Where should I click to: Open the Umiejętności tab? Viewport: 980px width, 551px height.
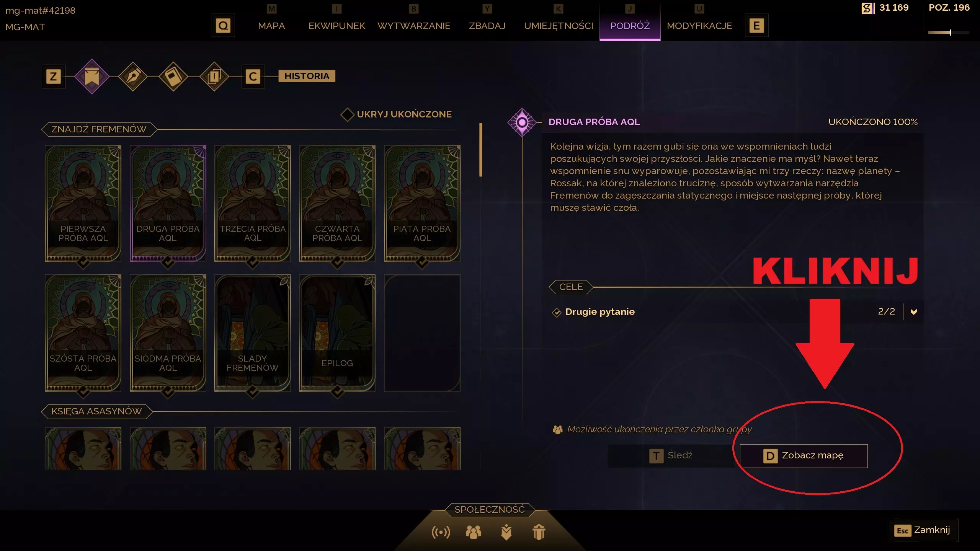pos(559,26)
